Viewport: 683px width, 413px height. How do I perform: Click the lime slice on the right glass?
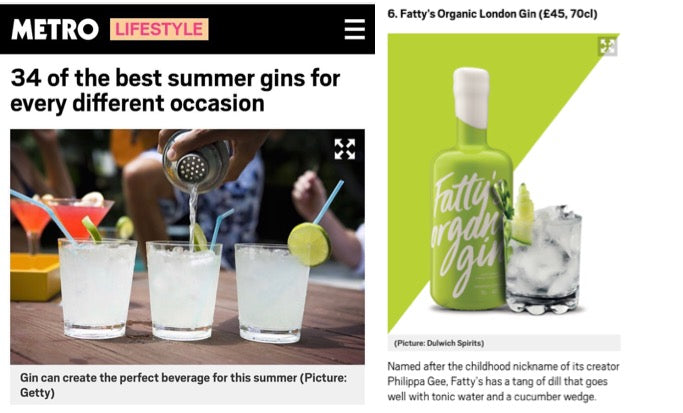[309, 244]
